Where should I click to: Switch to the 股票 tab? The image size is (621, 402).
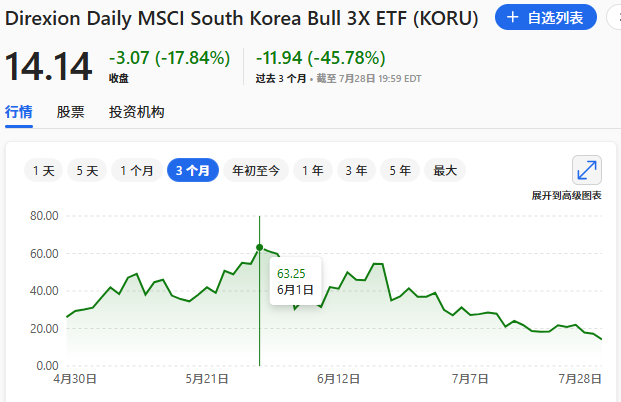coord(70,112)
